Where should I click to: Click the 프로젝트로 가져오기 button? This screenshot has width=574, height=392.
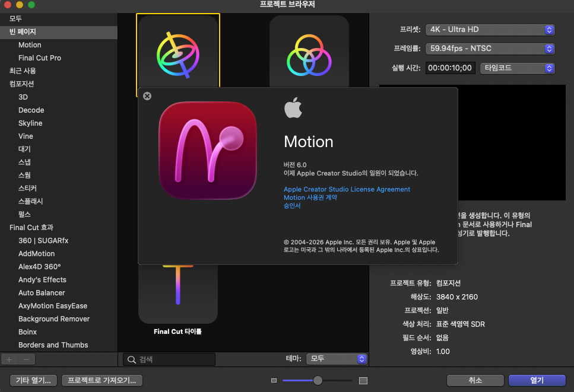pyautogui.click(x=102, y=380)
